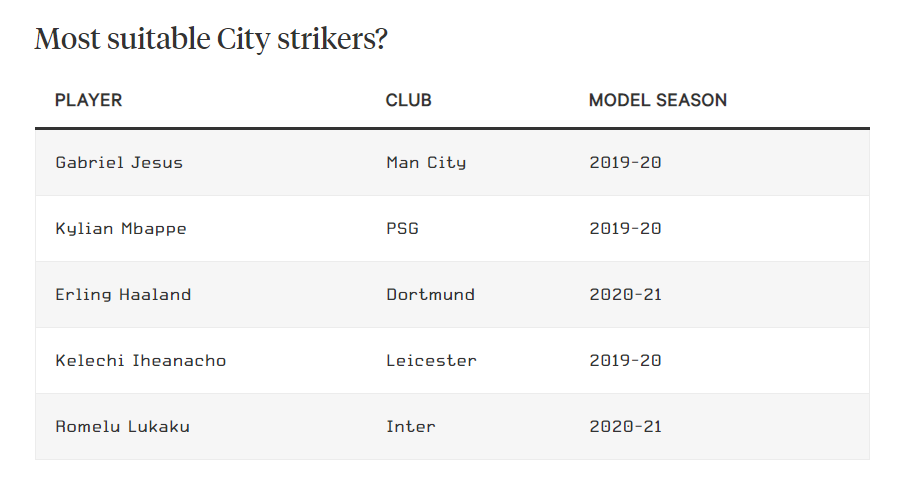The image size is (900, 494).
Task: Click the dark divider line below table headers
Action: 452,128
